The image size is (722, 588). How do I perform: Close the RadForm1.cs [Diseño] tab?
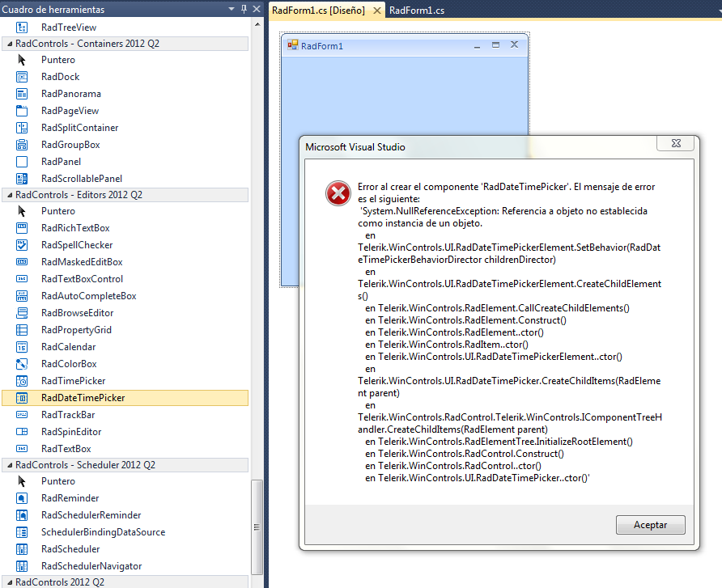tap(377, 11)
